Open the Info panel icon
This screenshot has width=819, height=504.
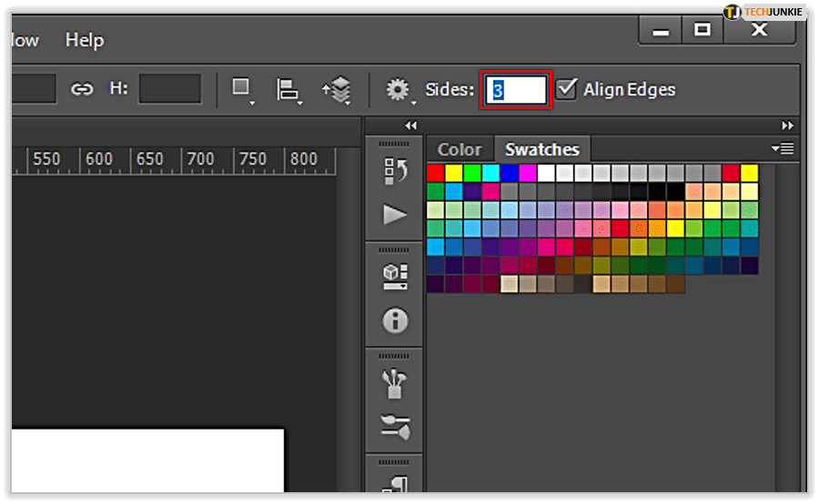click(395, 320)
